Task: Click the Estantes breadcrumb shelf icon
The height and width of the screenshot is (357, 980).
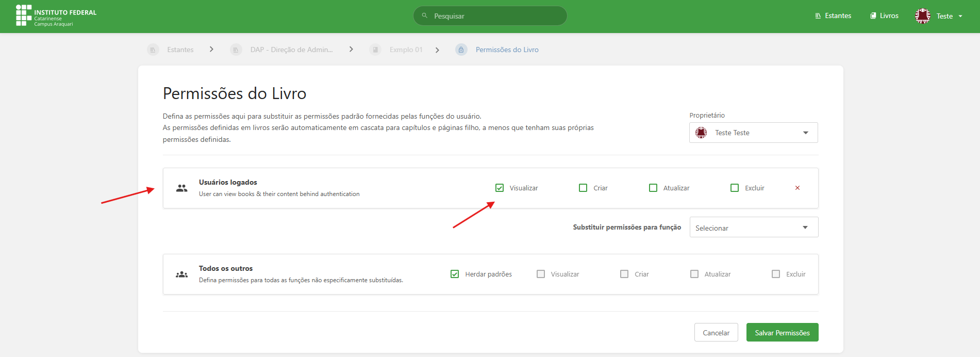Action: pyautogui.click(x=153, y=50)
